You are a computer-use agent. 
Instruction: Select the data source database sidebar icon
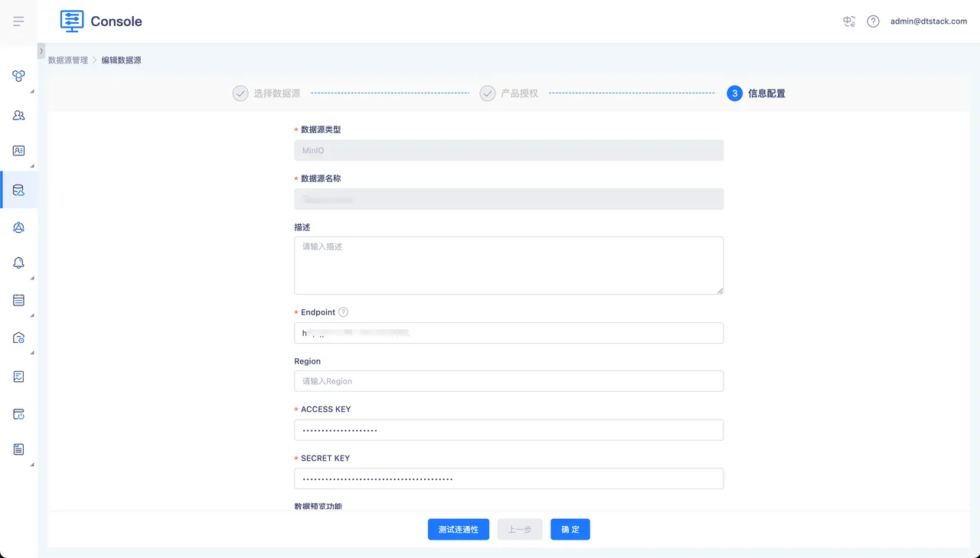tap(18, 190)
